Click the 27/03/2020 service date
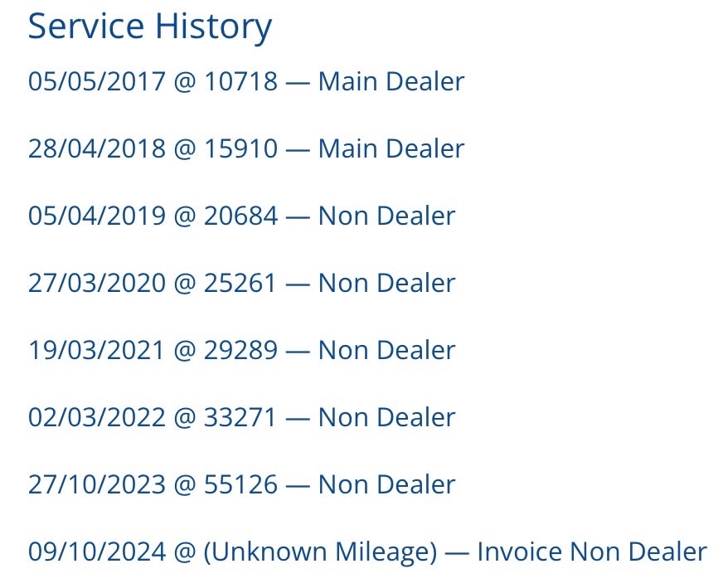Viewport: 723px width, 588px height. (96, 284)
